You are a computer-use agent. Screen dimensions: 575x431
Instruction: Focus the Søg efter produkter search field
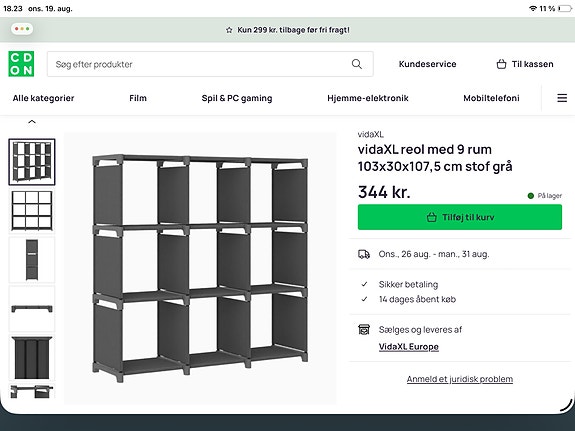coord(210,64)
